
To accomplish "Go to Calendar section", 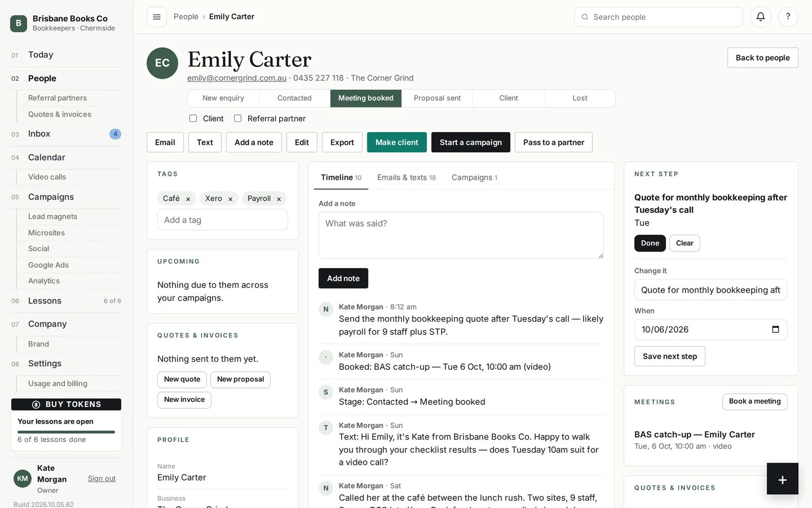I will [x=66, y=157].
